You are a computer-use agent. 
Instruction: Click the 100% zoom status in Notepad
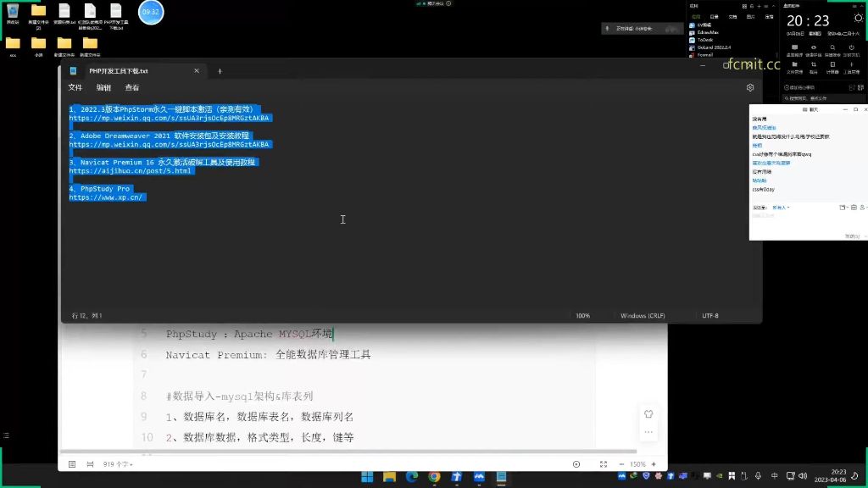point(583,315)
